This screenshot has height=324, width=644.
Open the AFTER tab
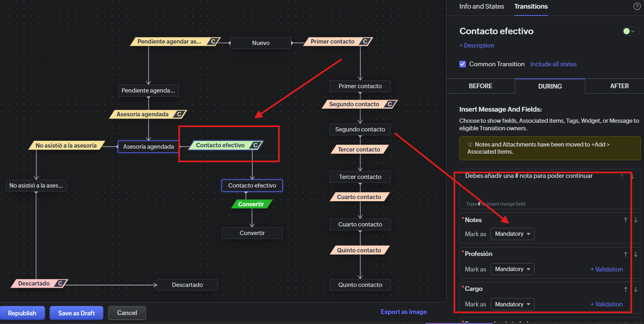pyautogui.click(x=619, y=86)
